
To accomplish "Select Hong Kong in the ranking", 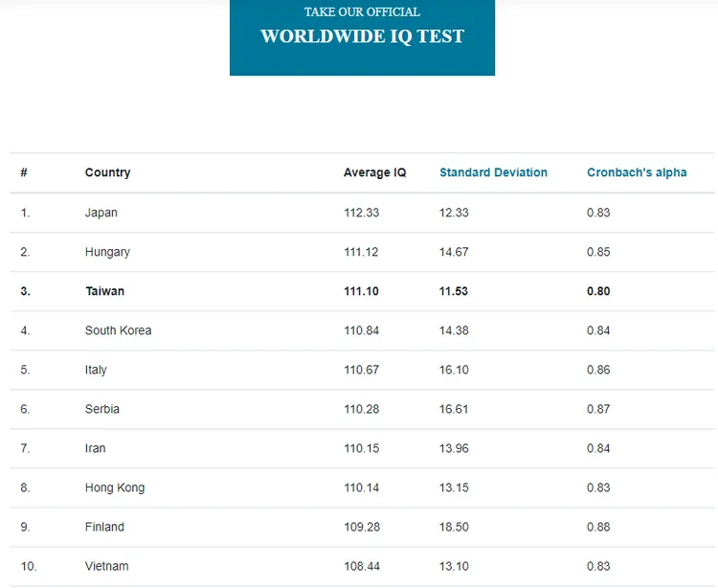I will [115, 487].
